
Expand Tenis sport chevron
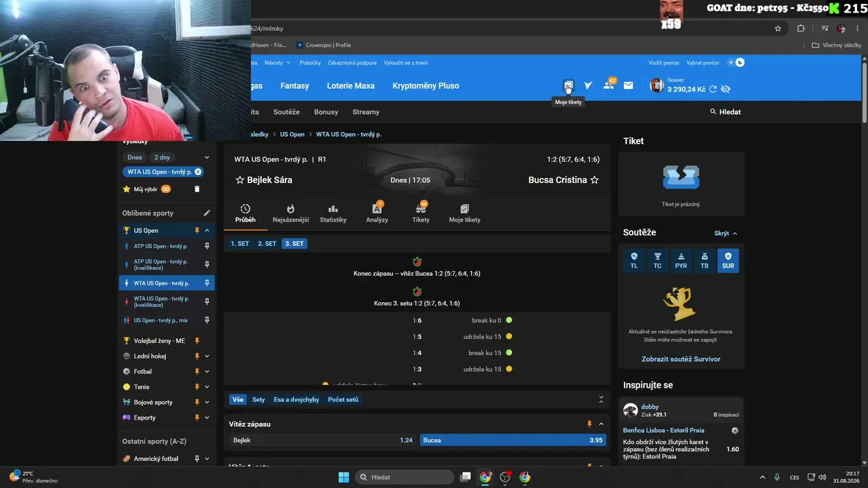pos(207,387)
